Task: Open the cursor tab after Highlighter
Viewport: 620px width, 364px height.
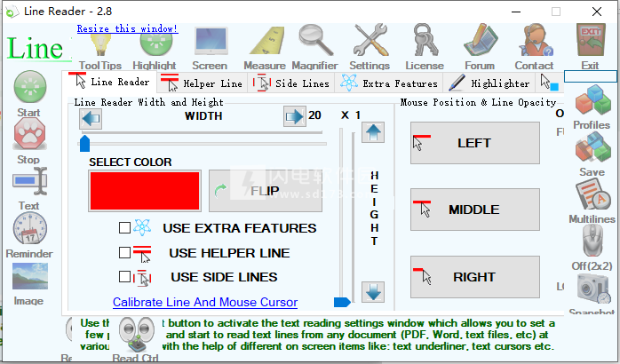Action: tap(550, 83)
